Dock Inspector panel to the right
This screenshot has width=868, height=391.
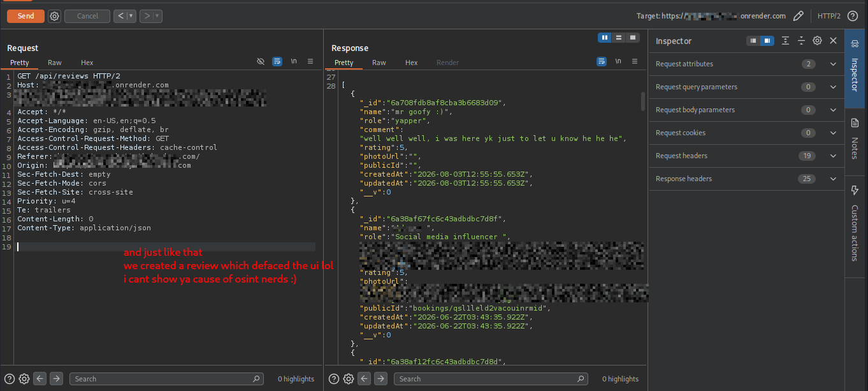(767, 41)
